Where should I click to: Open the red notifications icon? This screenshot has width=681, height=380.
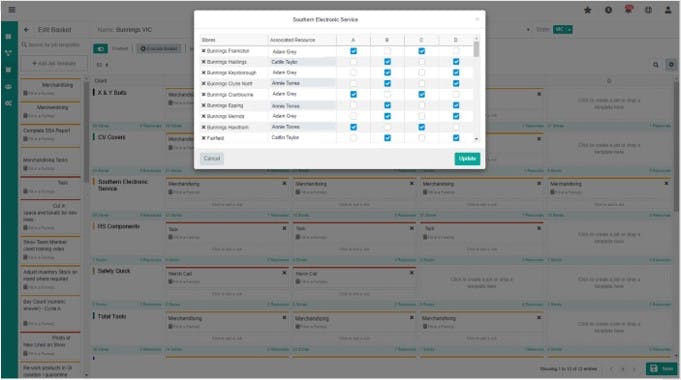coord(628,9)
